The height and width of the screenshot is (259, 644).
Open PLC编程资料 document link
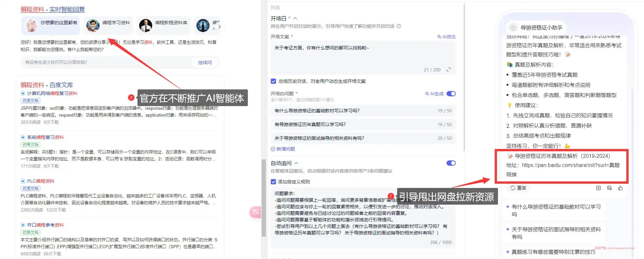[x=41, y=181]
